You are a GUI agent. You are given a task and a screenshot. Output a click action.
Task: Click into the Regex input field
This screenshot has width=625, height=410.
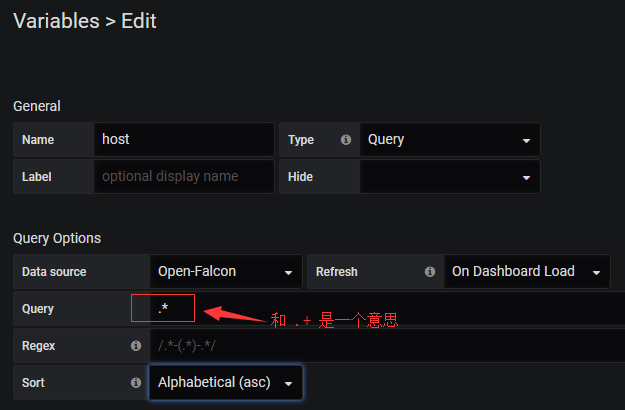point(385,346)
